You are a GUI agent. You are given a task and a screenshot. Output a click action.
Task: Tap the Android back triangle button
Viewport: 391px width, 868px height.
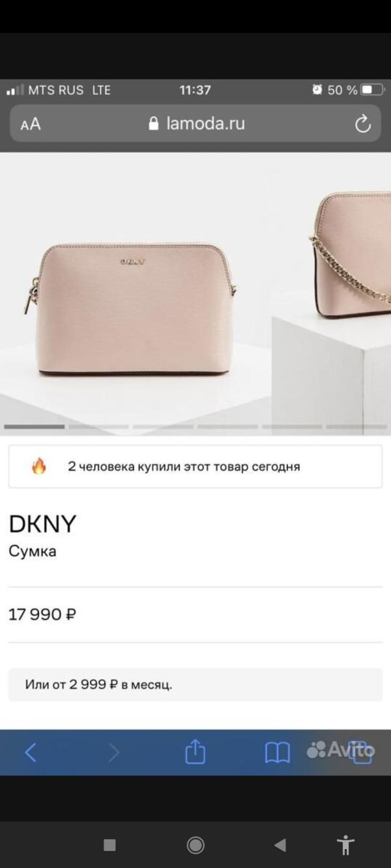[280, 845]
